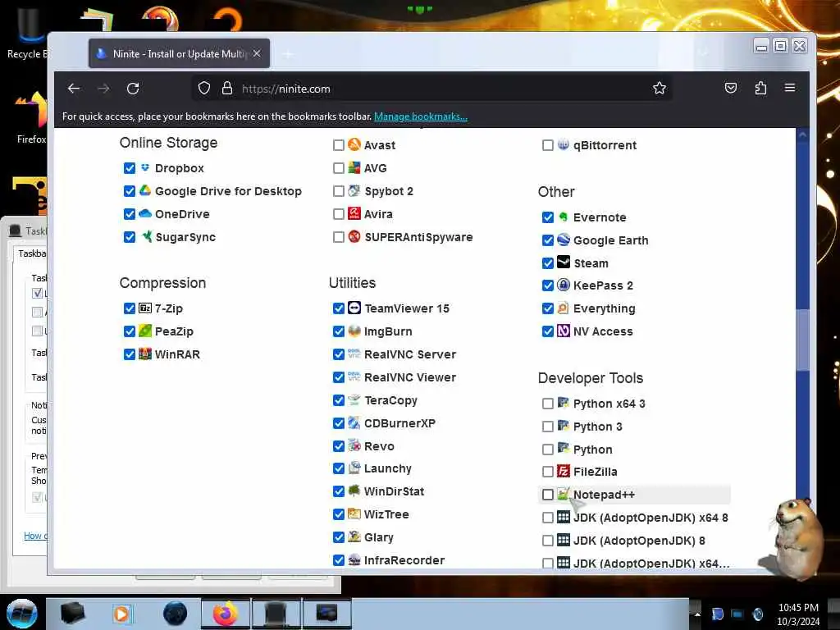Open the Firefox extensions puzzle icon
The height and width of the screenshot is (630, 840).
760,89
